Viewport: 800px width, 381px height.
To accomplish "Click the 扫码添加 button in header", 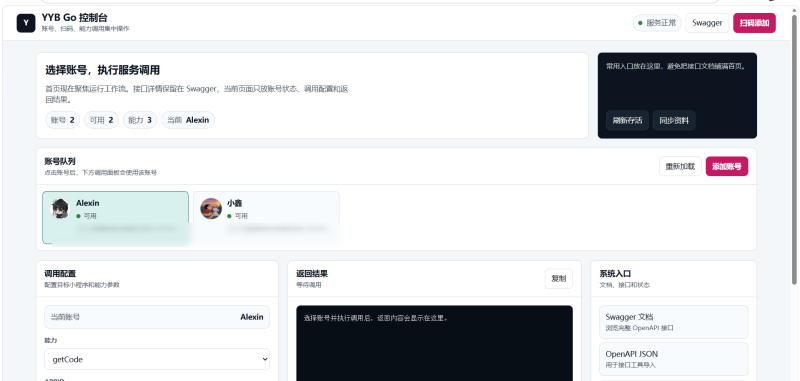I will [x=754, y=23].
